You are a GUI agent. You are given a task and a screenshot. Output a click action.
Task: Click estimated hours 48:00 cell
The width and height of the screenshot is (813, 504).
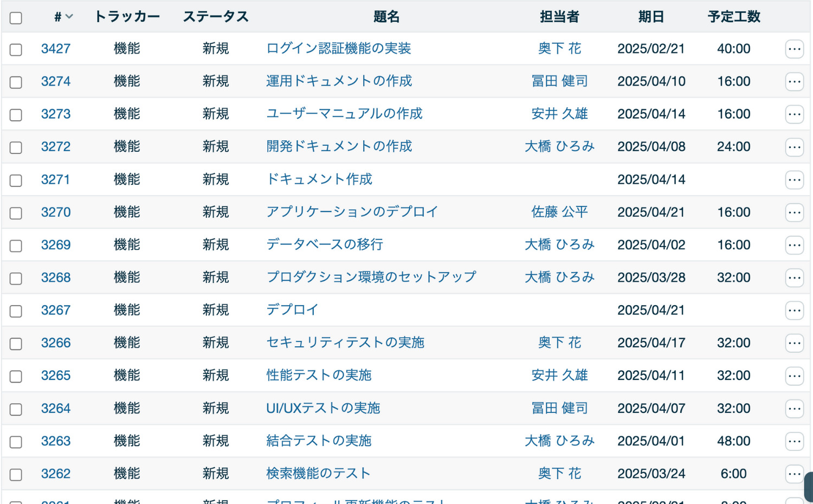point(734,441)
